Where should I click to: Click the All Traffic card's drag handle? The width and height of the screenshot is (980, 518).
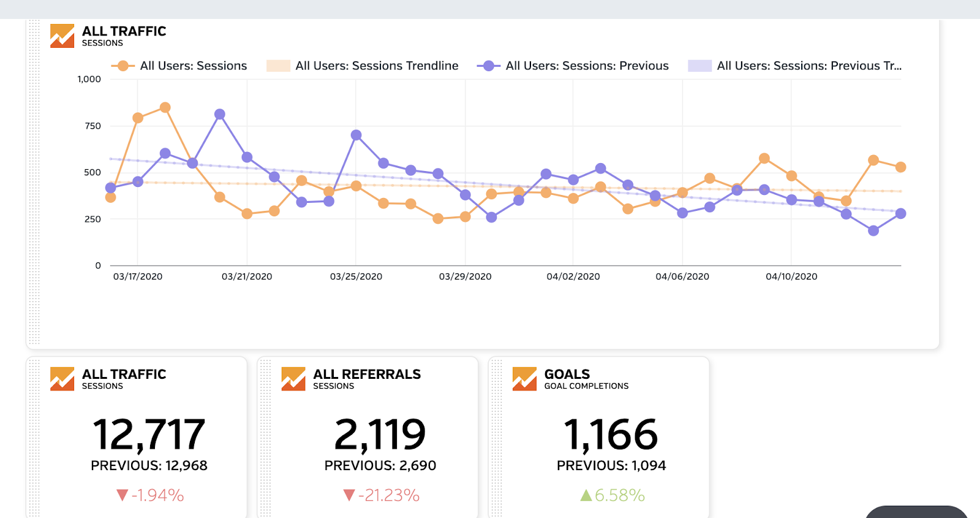coord(34,438)
